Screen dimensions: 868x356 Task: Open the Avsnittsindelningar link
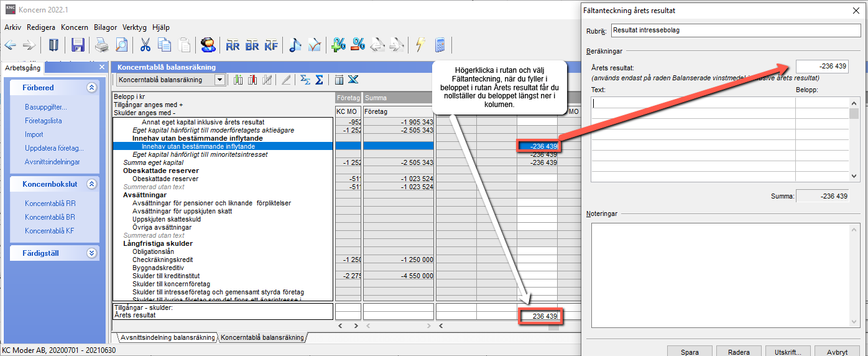(x=52, y=162)
